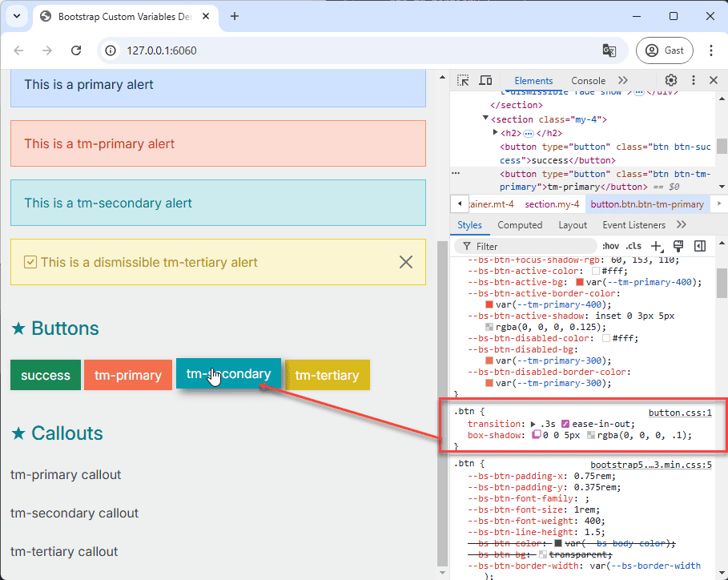This screenshot has width=728, height=580.
Task: Add a new style rule plus icon
Action: click(656, 246)
